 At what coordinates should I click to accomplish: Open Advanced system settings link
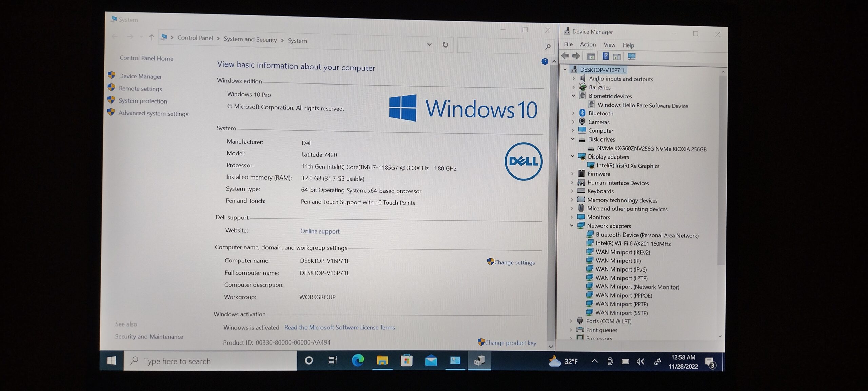(x=153, y=113)
